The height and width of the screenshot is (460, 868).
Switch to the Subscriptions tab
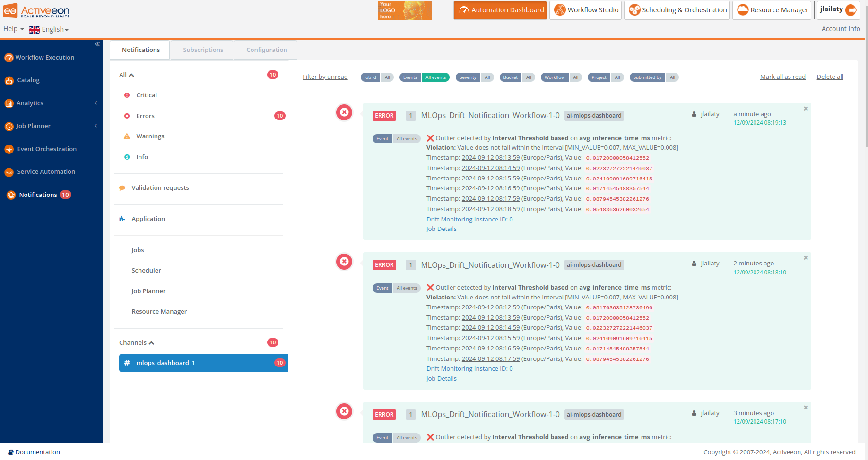(x=203, y=50)
